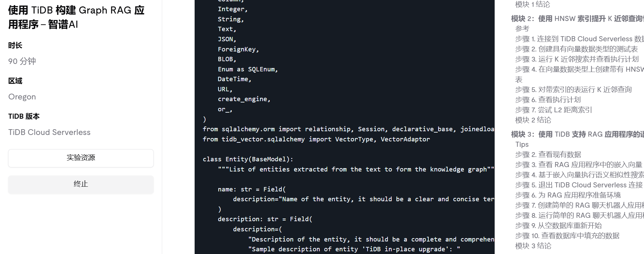Open 步骤 2 查看现有数据
The image size is (644, 254).
pyautogui.click(x=548, y=155)
